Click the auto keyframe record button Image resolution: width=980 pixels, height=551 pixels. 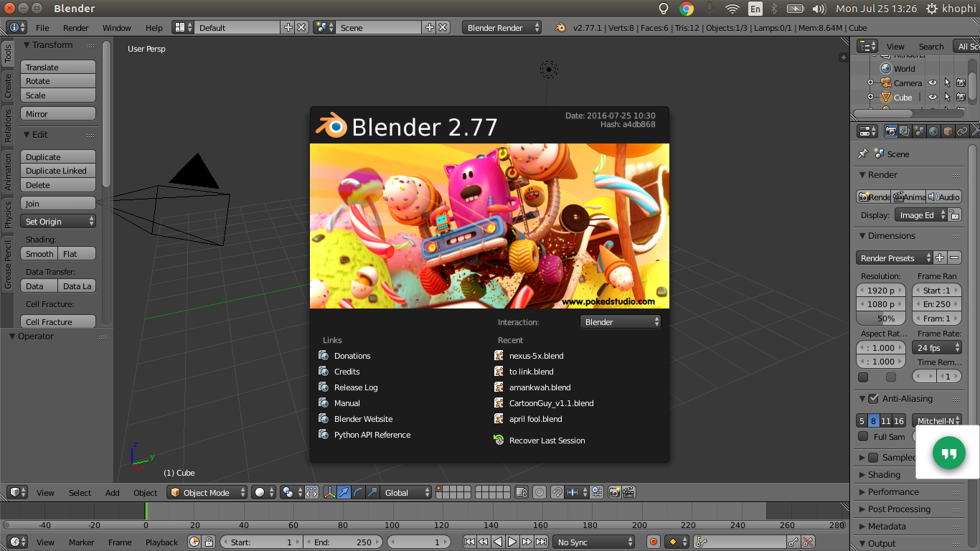click(x=653, y=542)
